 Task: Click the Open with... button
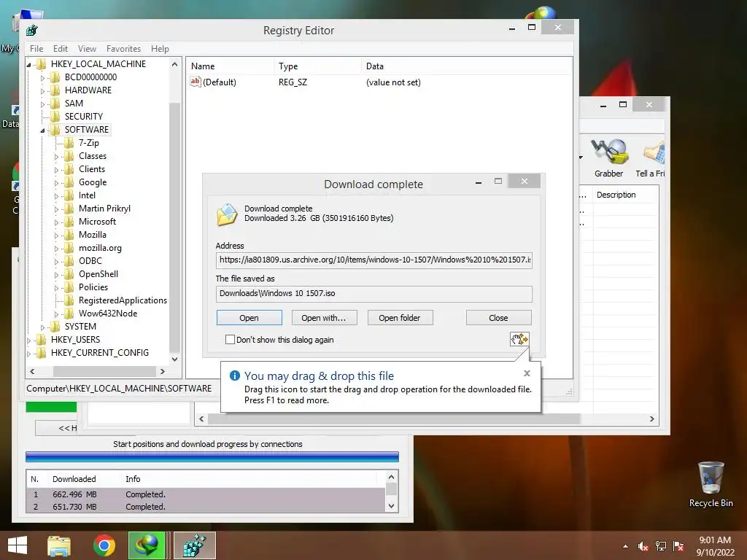click(x=323, y=318)
